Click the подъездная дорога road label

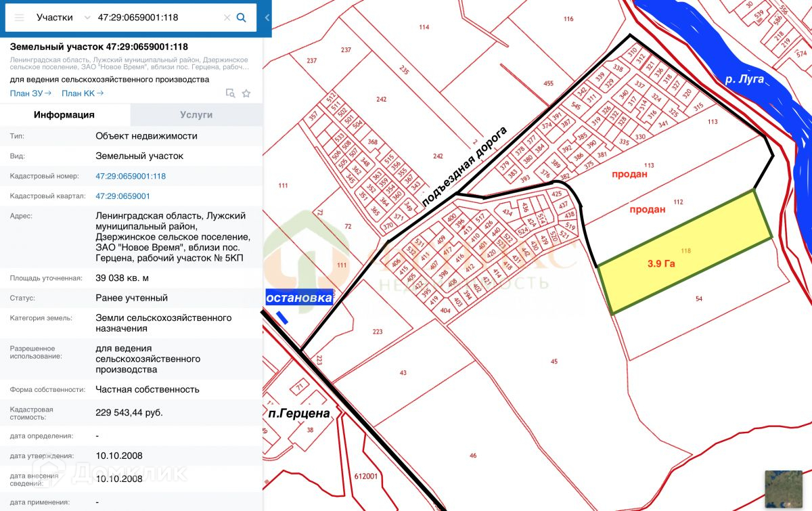[464, 166]
